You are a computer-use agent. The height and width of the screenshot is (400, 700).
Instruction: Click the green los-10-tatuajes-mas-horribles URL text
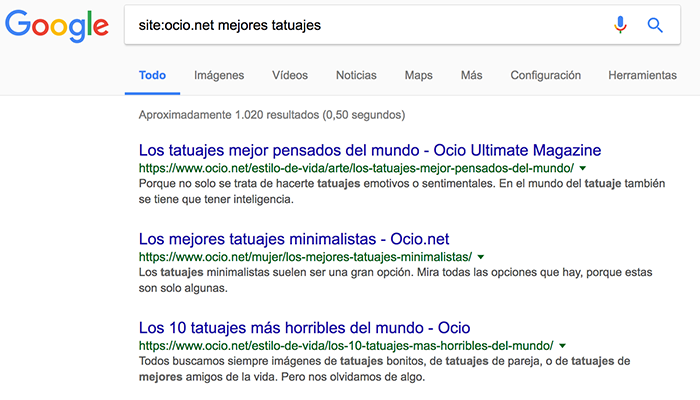(x=345, y=345)
